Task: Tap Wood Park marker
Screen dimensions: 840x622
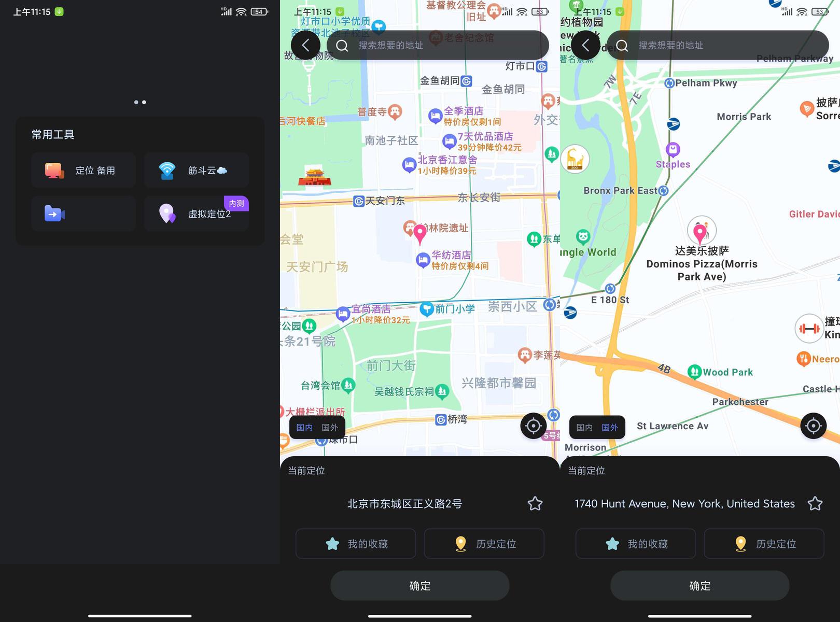Action: click(x=695, y=372)
